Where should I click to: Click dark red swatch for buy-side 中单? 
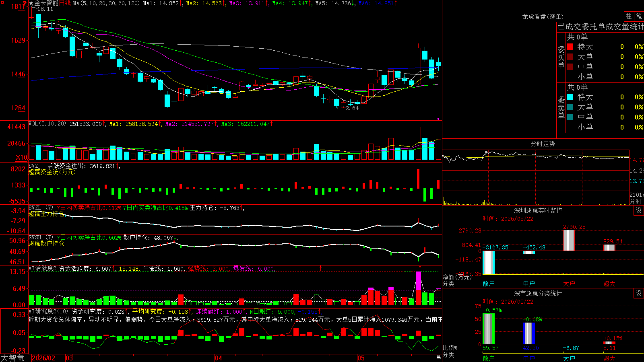(570, 66)
